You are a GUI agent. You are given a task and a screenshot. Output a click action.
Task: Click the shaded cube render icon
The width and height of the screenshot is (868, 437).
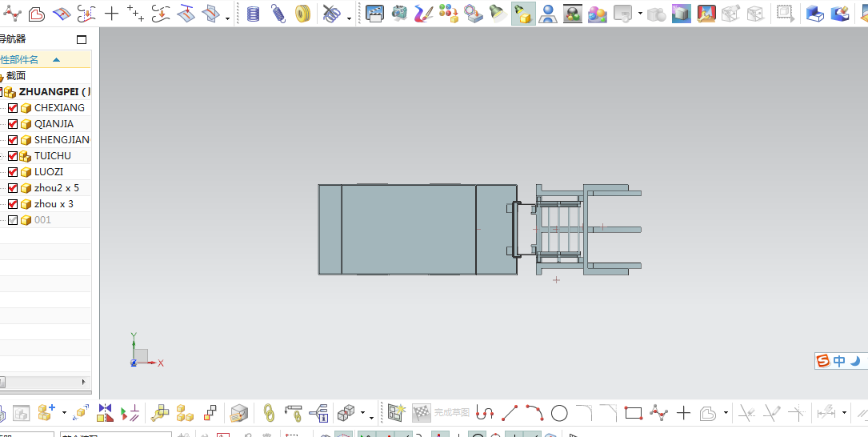(682, 14)
